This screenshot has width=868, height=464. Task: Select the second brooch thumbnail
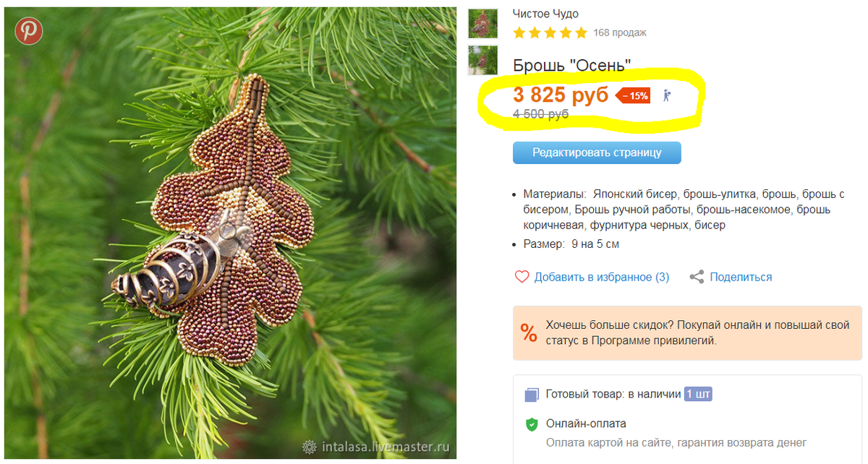(482, 59)
